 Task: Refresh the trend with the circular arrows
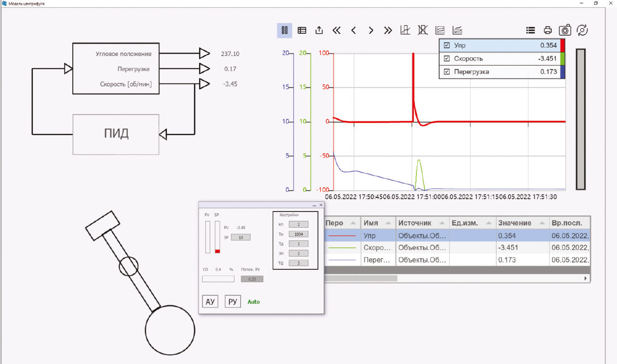coord(582,30)
